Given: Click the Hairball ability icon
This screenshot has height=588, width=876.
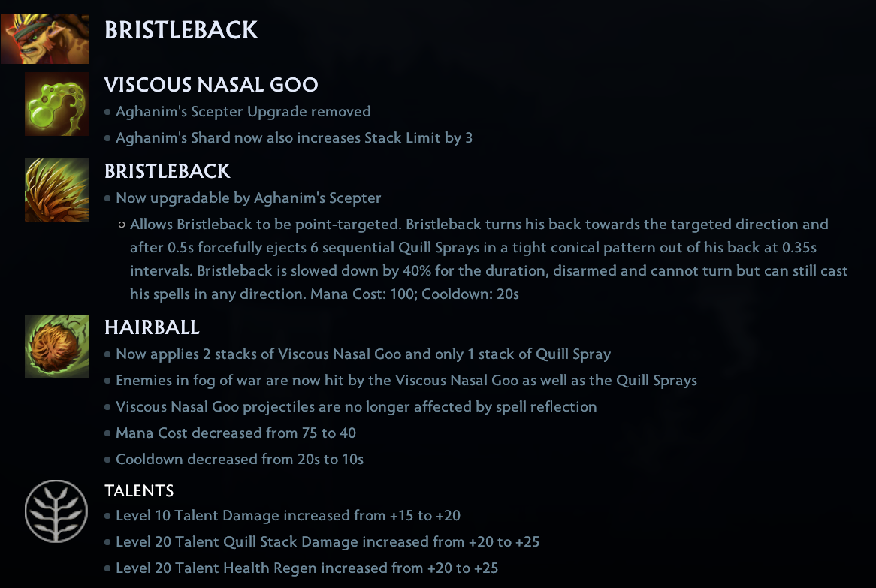Looking at the screenshot, I should (57, 346).
